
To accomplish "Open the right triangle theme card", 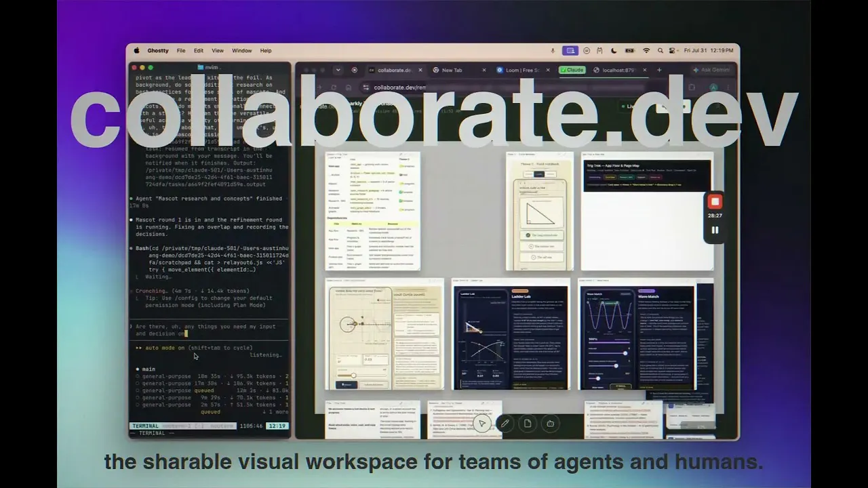I will [540, 211].
